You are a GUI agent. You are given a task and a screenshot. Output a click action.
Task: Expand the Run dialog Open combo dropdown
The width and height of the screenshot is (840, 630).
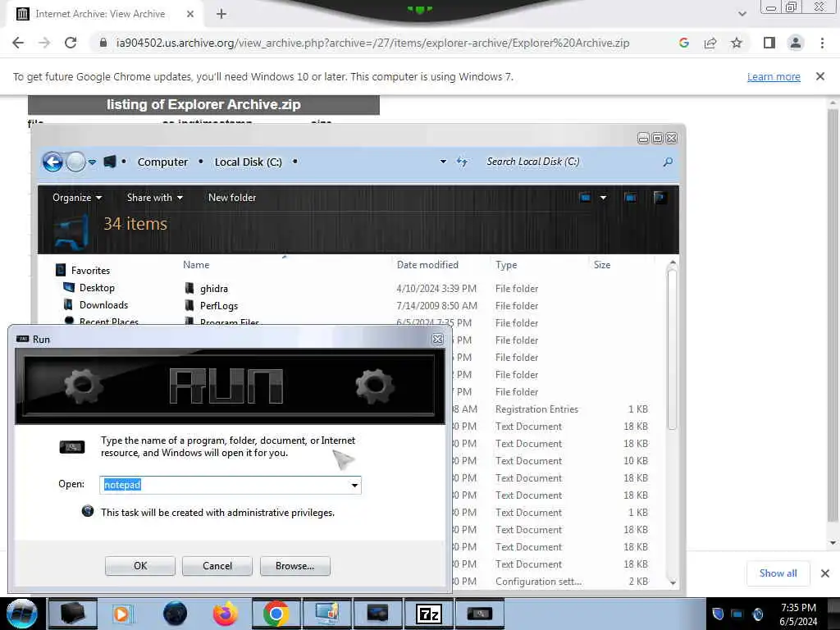click(354, 485)
